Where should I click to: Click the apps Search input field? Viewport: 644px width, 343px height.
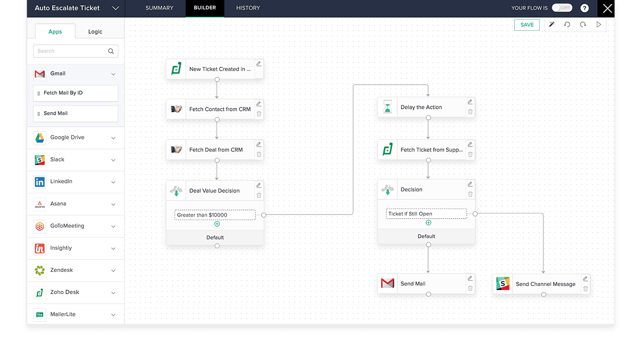(x=70, y=51)
